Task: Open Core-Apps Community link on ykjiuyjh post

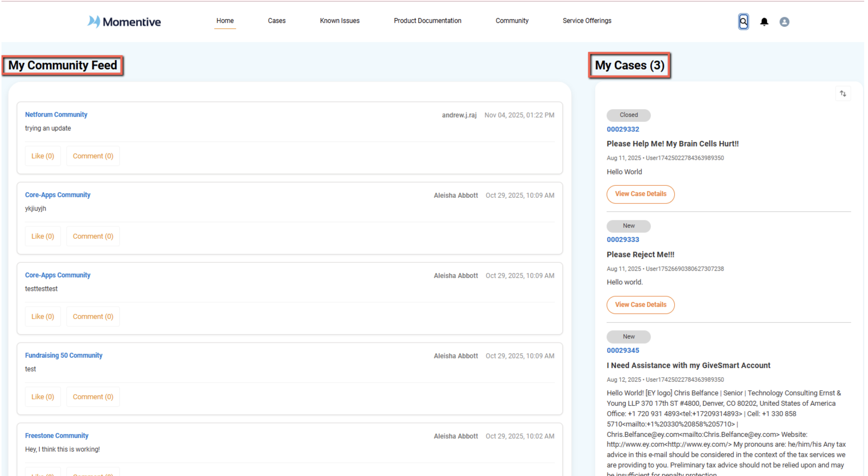Action: pos(58,195)
